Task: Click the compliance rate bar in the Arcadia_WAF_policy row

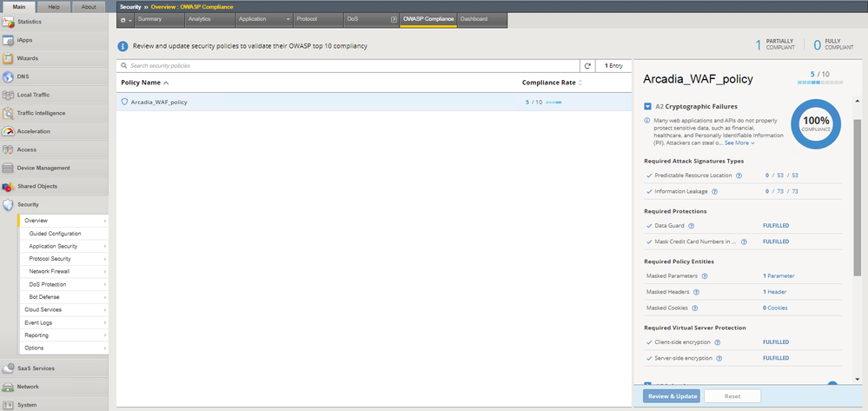Action: (x=553, y=103)
